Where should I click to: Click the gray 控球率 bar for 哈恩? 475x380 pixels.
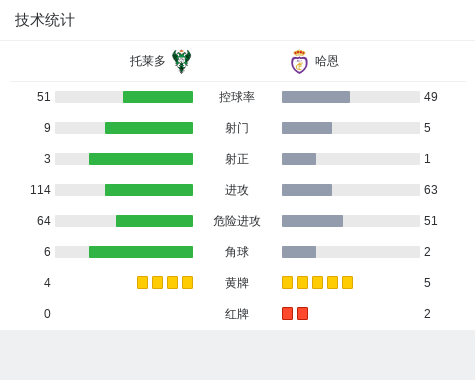pyautogui.click(x=316, y=97)
